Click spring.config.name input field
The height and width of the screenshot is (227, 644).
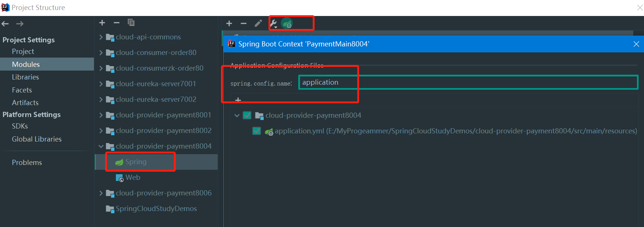468,82
